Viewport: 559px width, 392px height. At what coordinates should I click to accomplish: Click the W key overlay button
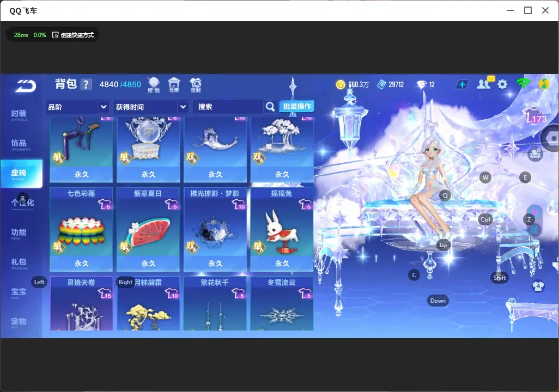(x=485, y=177)
